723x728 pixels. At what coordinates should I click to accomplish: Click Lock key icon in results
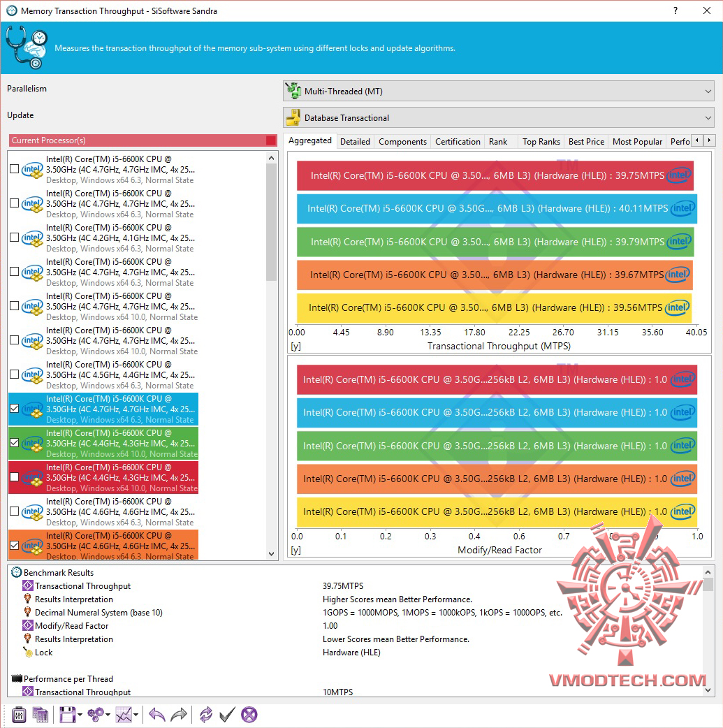tap(27, 653)
